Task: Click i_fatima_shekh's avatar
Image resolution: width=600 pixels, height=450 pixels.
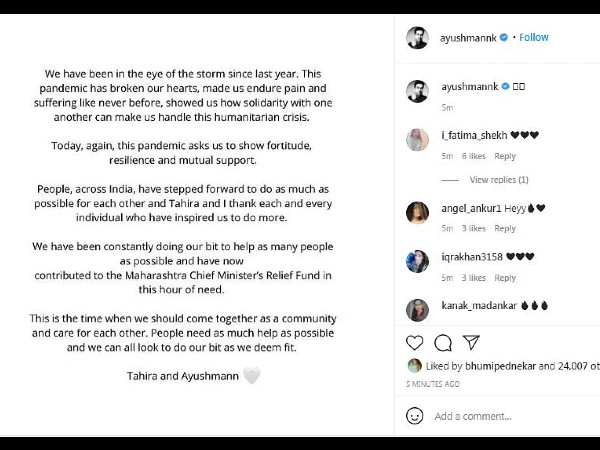Action: (417, 139)
